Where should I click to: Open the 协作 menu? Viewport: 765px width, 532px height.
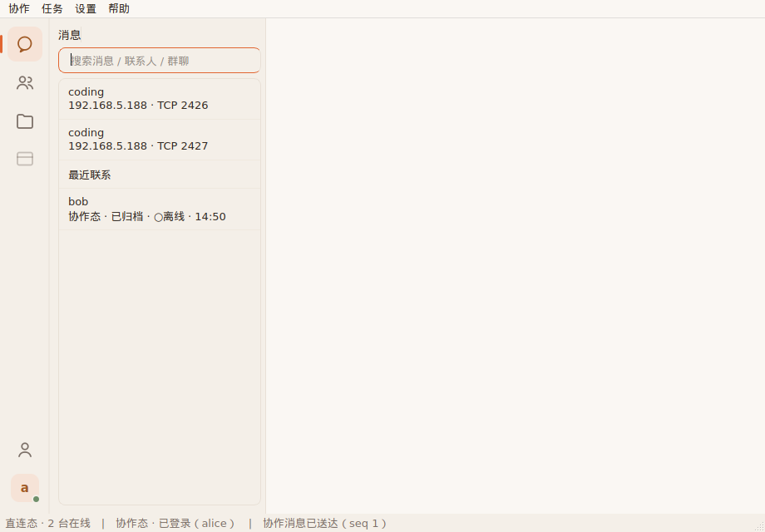19,9
